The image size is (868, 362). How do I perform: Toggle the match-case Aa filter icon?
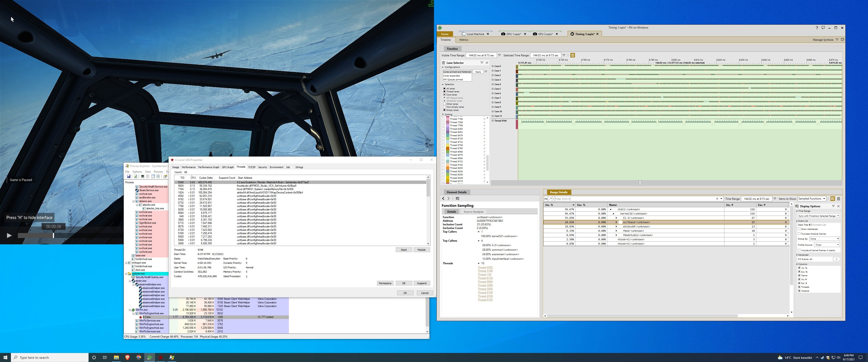[x=546, y=199]
